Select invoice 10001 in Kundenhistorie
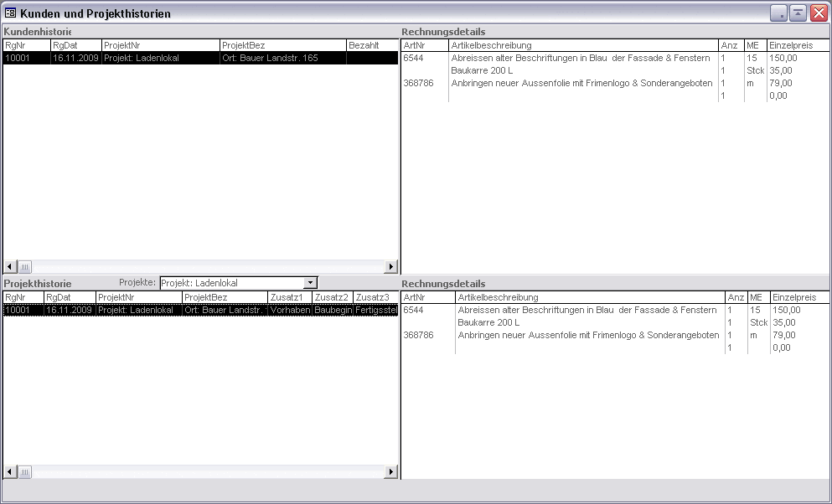The width and height of the screenshot is (832, 504). point(25,59)
